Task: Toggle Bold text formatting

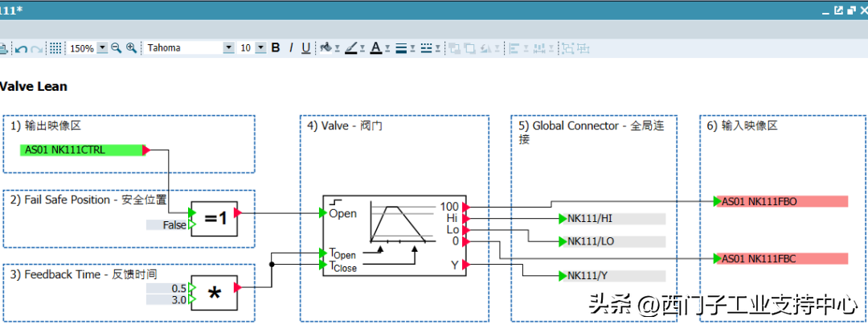Action: coord(276,48)
